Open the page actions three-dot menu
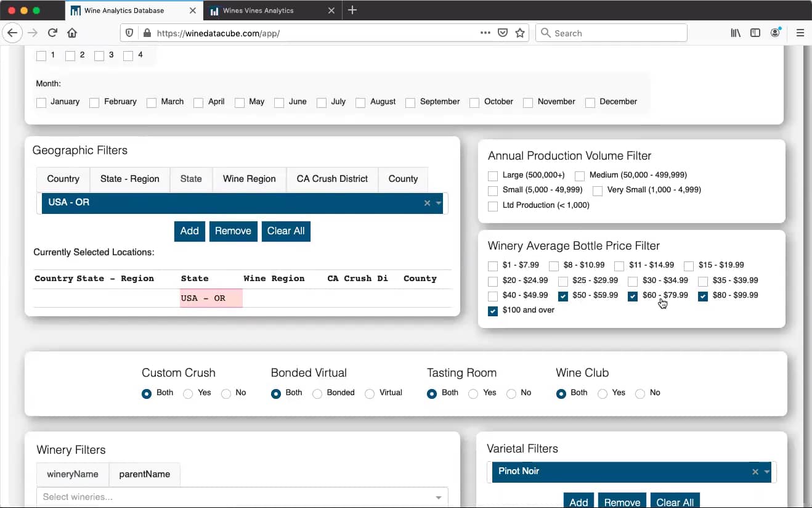 click(x=485, y=33)
